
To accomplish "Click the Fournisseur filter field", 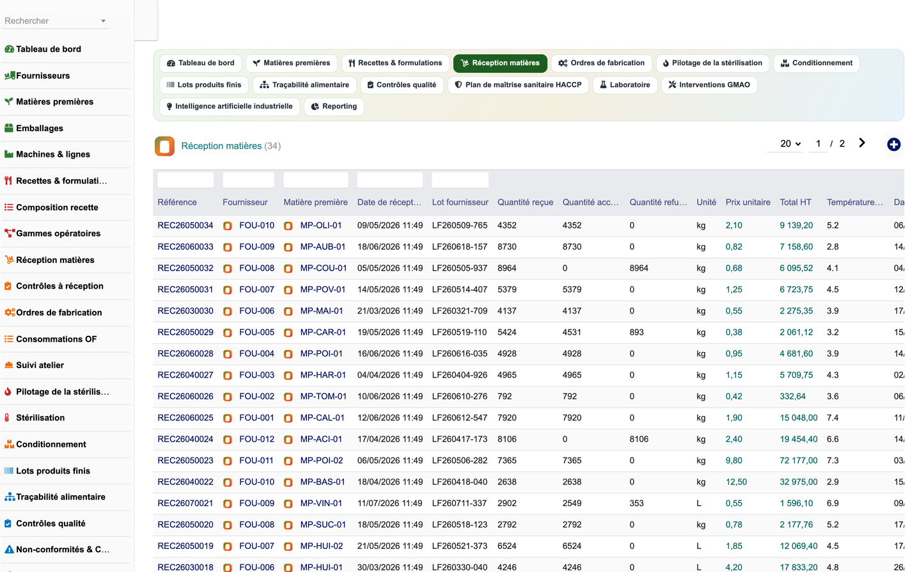I will click(x=248, y=180).
